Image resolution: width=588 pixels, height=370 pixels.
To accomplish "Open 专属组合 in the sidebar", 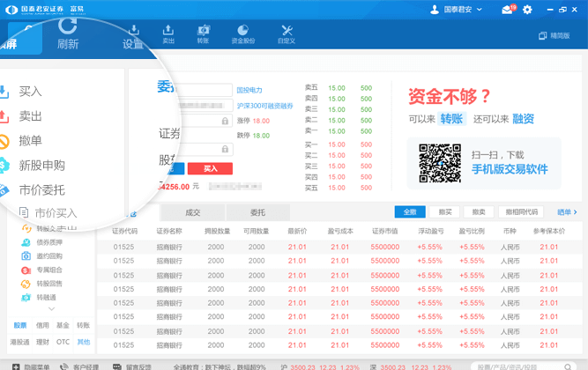I will (x=41, y=270).
